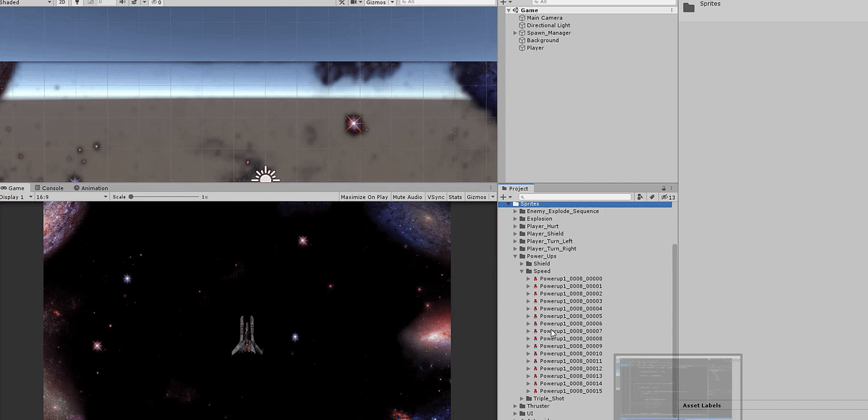
Task: Expand the Shield folder under Power_Ups
Action: 522,263
